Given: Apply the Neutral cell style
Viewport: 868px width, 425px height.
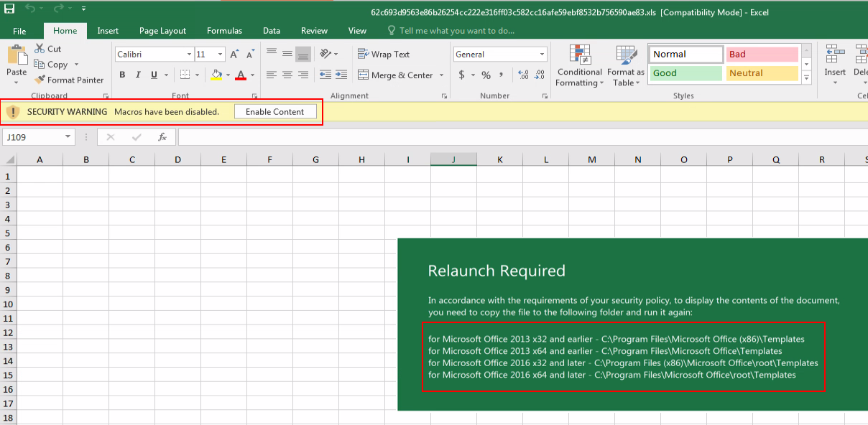Looking at the screenshot, I should point(762,73).
